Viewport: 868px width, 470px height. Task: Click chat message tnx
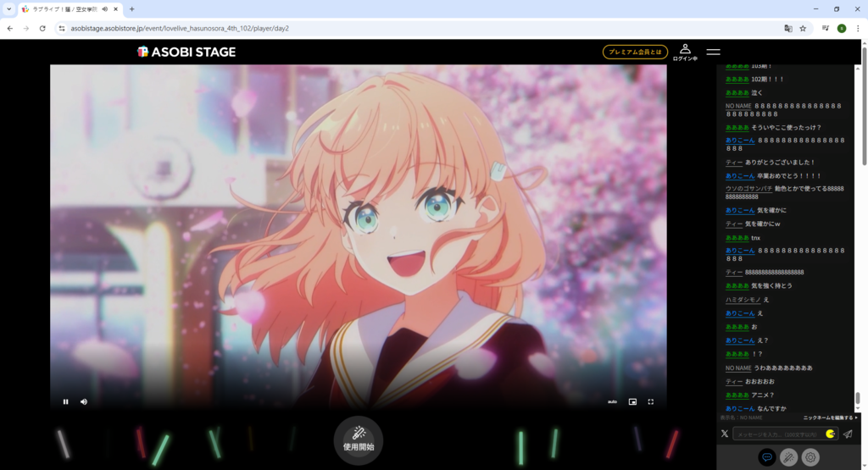tap(755, 238)
